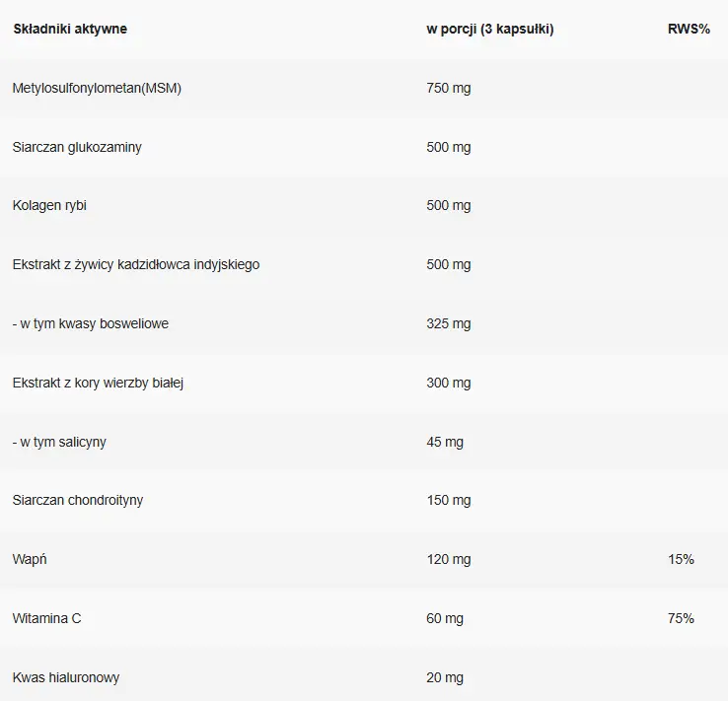
Task: Click 'Ekstrakt z żywicy kadzidłowca indyjskiego'
Action: pos(136,264)
